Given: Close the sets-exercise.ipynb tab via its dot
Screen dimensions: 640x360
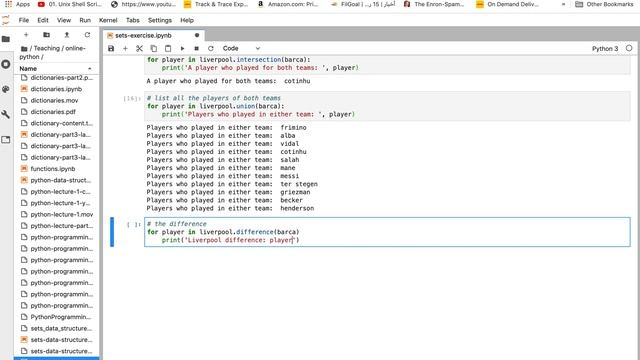Looking at the screenshot, I should [x=197, y=36].
